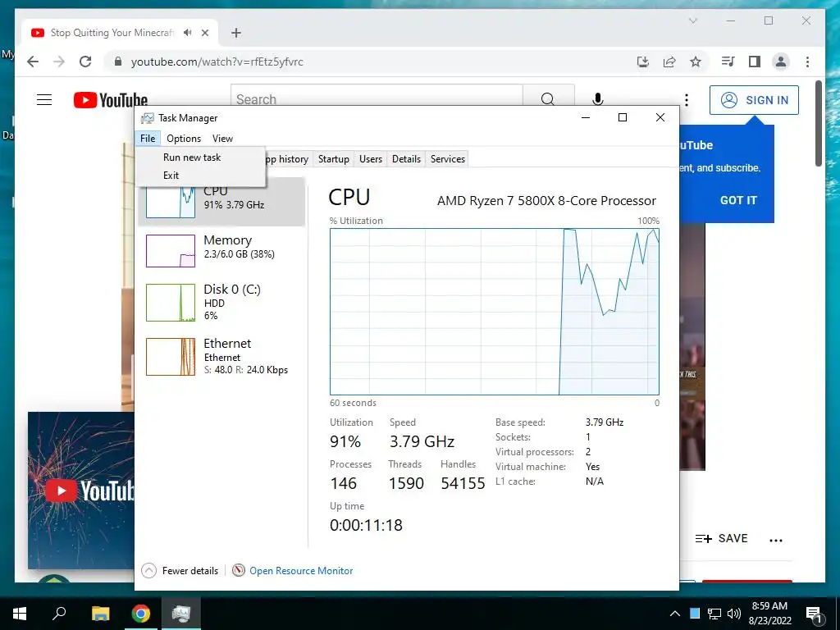
Task: Open Chrome media controls icon
Action: (728, 62)
